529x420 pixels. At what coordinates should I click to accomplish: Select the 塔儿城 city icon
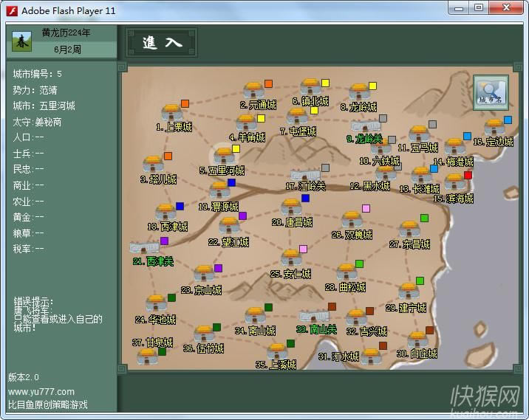point(154,164)
